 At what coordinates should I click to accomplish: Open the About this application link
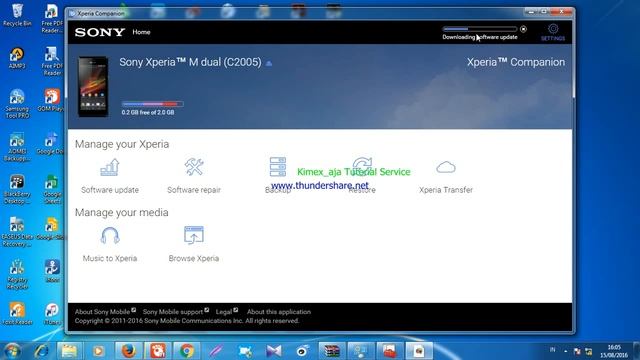click(x=279, y=312)
